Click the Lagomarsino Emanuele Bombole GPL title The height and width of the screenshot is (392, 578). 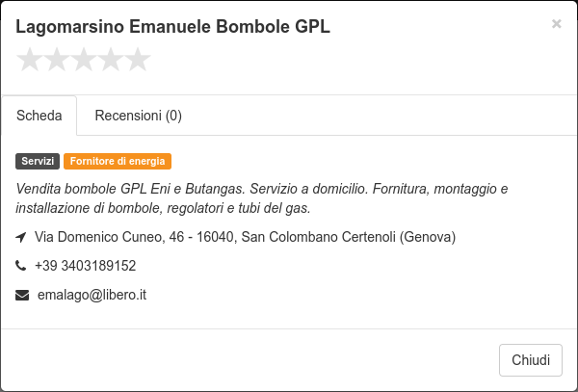(172, 27)
